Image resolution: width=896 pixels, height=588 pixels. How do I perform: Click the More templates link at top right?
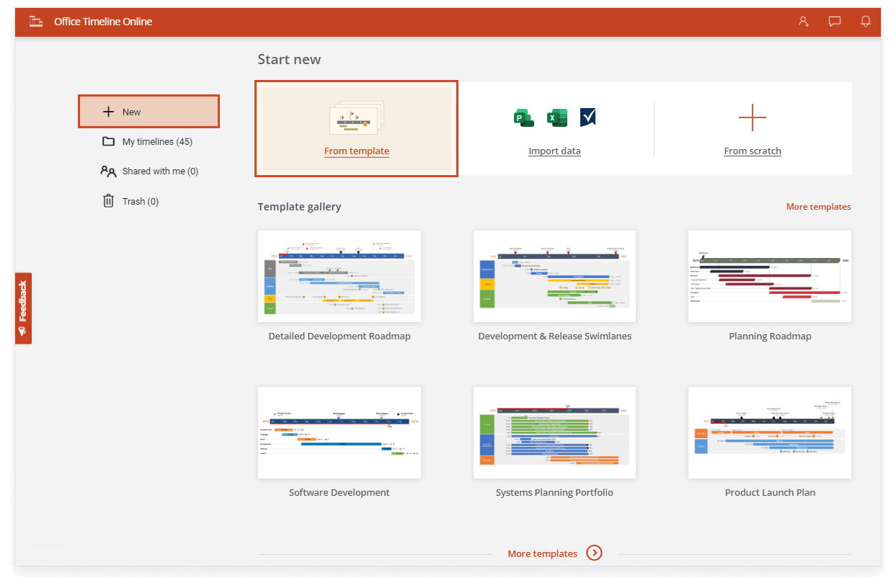point(818,206)
